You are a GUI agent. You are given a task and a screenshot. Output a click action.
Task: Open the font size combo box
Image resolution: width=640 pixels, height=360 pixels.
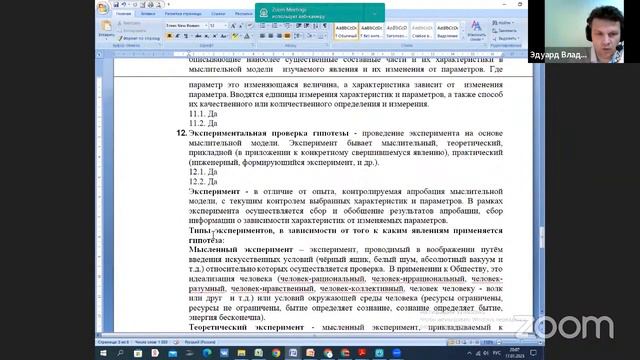(x=218, y=26)
